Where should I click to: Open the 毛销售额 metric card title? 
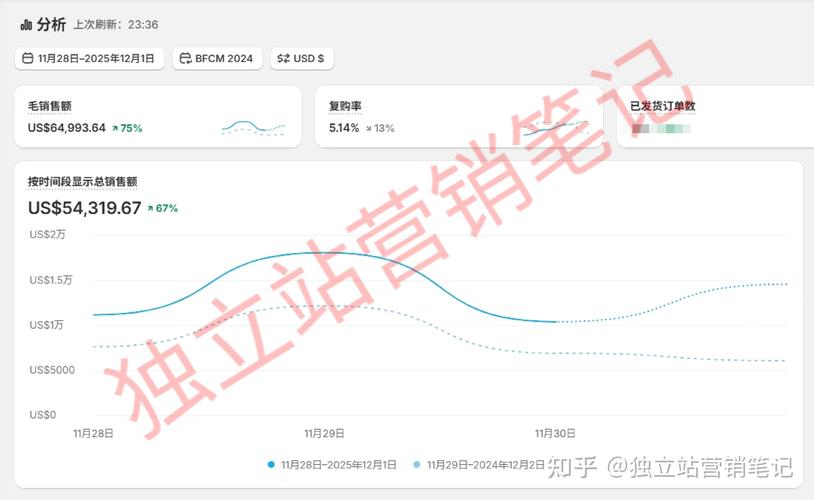(49, 106)
